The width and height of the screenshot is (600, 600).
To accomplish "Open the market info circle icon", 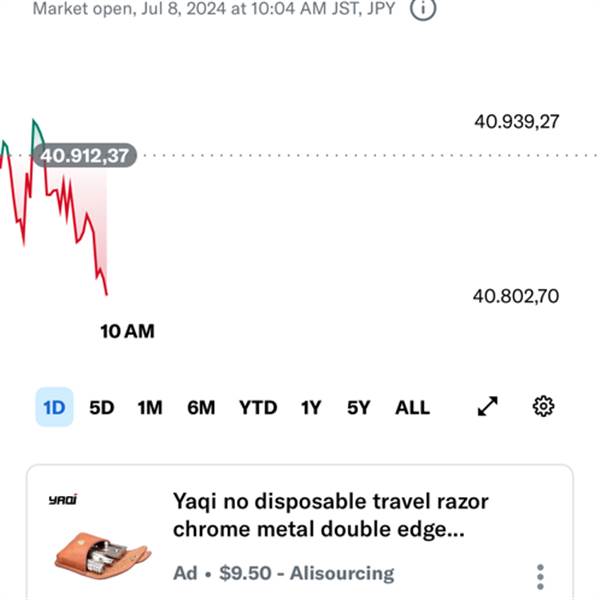I will click(423, 8).
